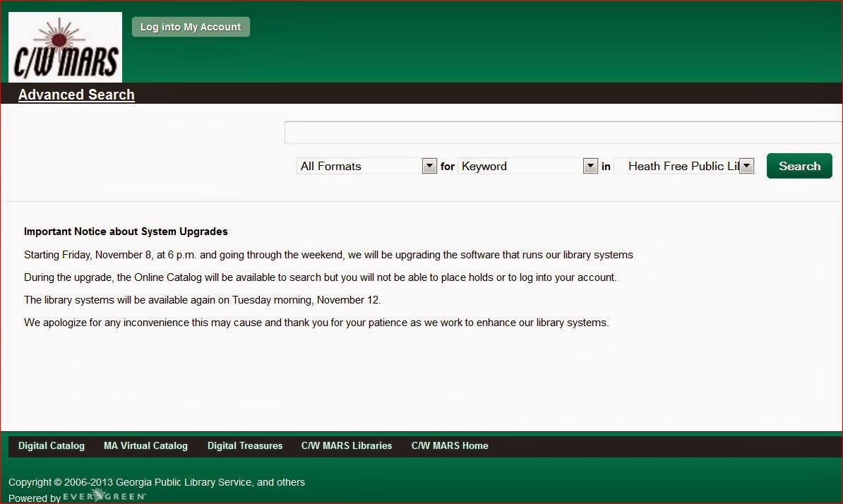
Task: Open Digital Treasures footer link
Action: point(245,445)
